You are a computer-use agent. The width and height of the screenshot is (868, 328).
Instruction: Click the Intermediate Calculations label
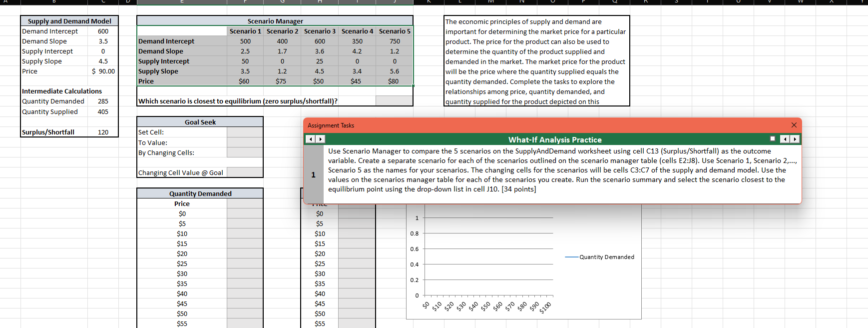[x=61, y=91]
